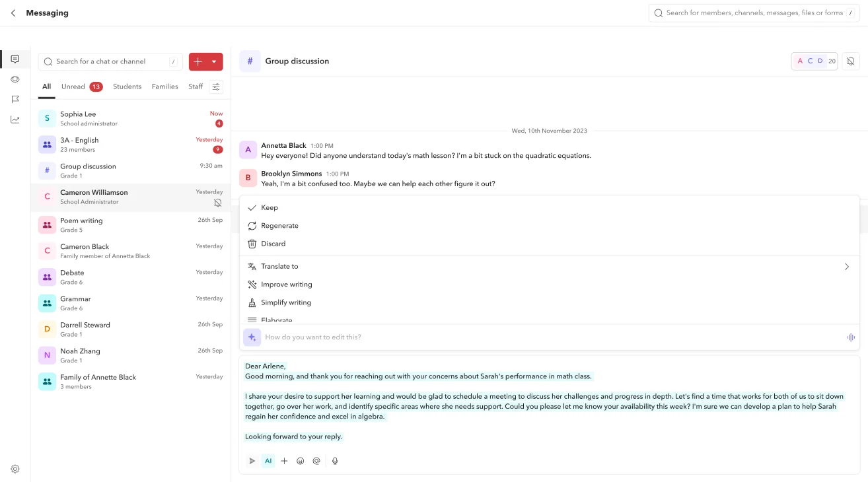This screenshot has height=482, width=868.
Task: Select Simplify writing option
Action: coord(550,302)
